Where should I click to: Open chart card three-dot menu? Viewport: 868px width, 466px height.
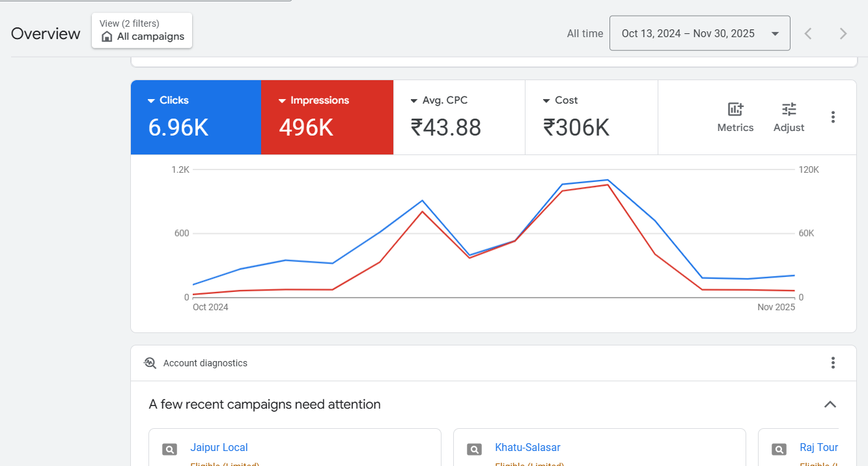pos(833,117)
